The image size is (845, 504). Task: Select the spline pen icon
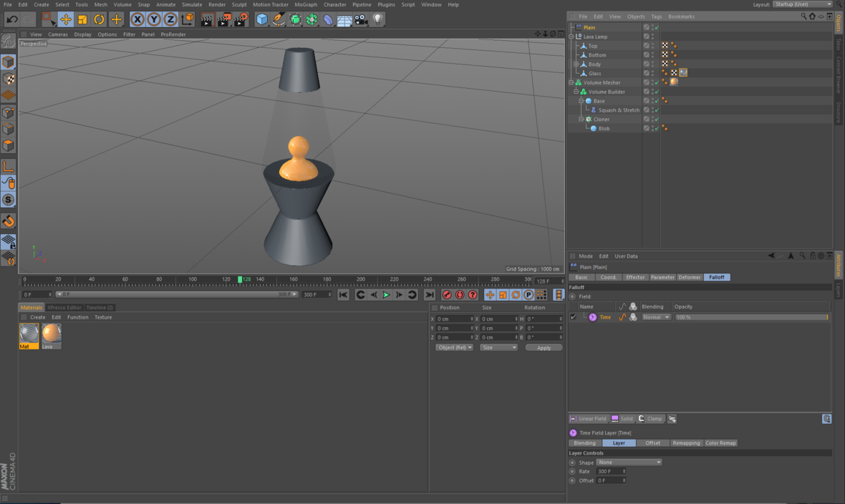click(277, 19)
